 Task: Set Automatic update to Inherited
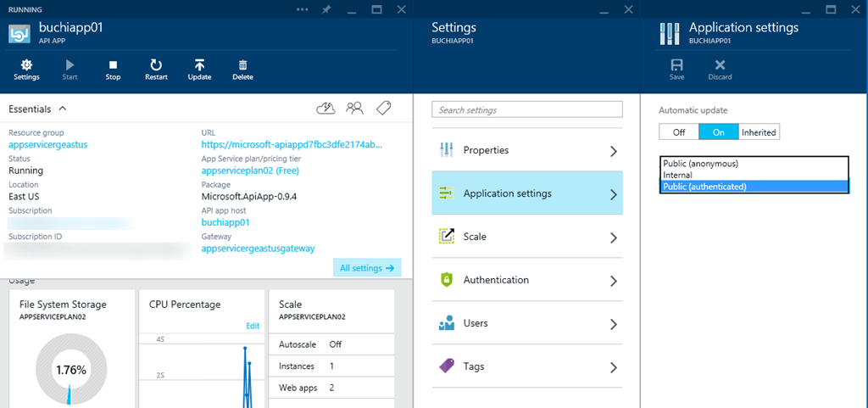pos(758,132)
